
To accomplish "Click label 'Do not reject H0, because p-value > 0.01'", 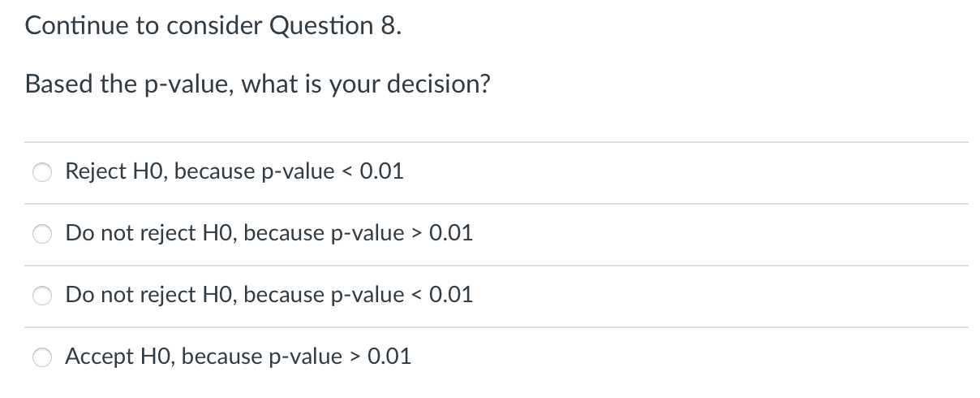I will 269,233.
